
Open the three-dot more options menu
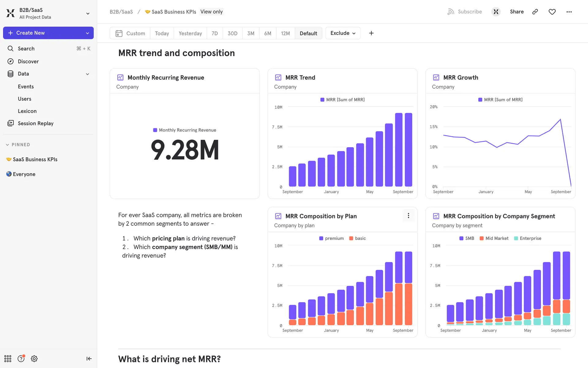pyautogui.click(x=569, y=12)
